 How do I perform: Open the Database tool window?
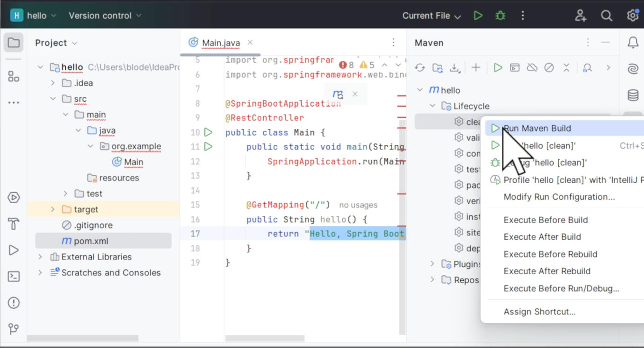click(x=633, y=95)
